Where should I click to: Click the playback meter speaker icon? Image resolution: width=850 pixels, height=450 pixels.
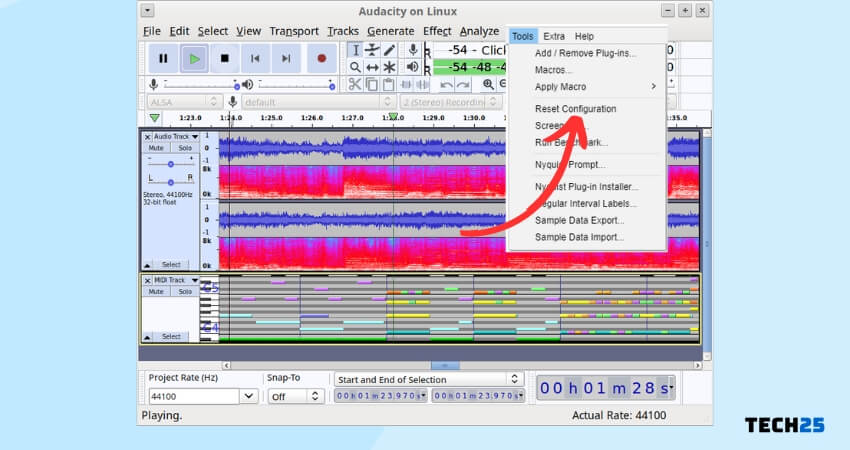tap(413, 67)
